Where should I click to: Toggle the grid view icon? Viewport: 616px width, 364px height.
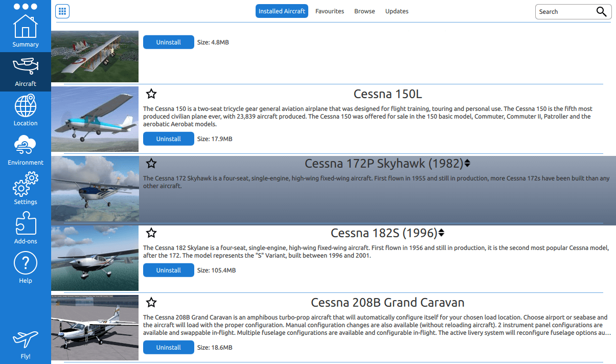click(63, 11)
